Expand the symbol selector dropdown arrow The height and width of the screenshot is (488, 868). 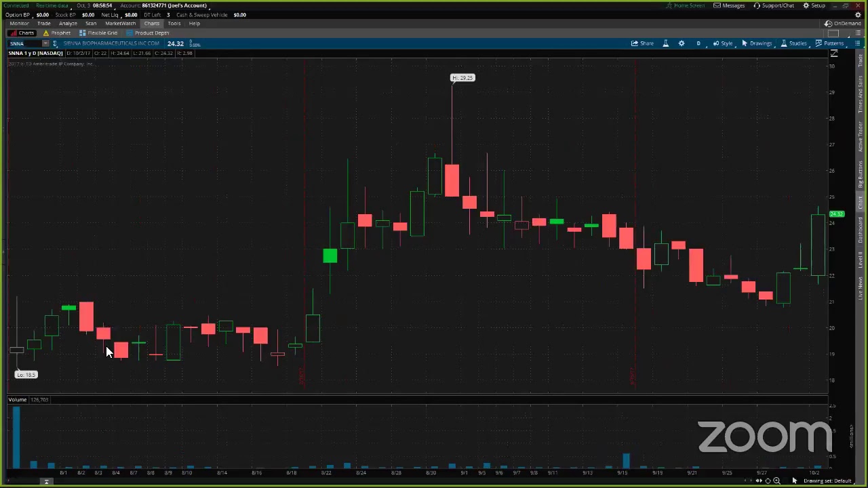[x=45, y=43]
